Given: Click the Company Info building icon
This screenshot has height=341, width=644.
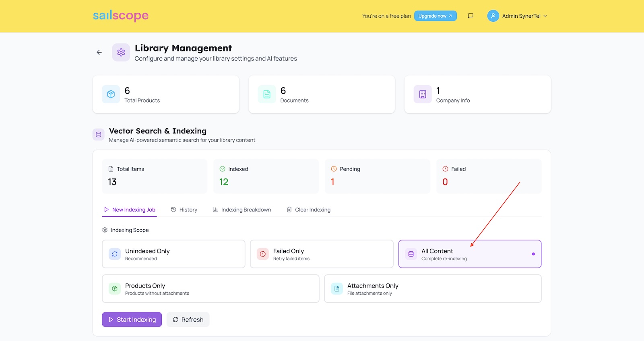Looking at the screenshot, I should (x=422, y=94).
